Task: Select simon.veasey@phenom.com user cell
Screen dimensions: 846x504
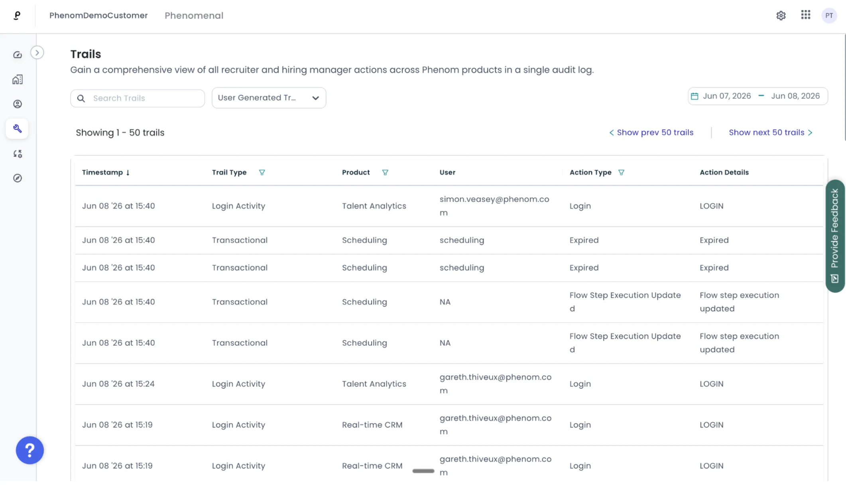Action: (x=494, y=206)
